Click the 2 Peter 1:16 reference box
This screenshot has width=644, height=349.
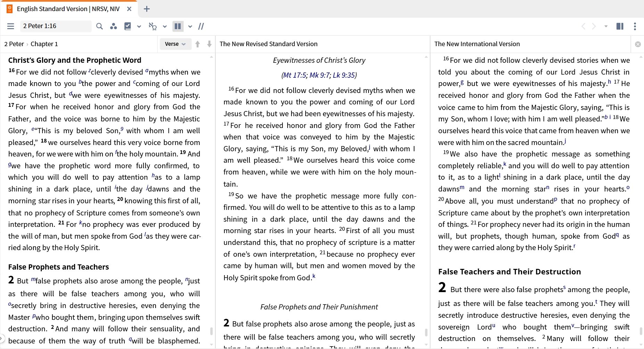coord(56,26)
